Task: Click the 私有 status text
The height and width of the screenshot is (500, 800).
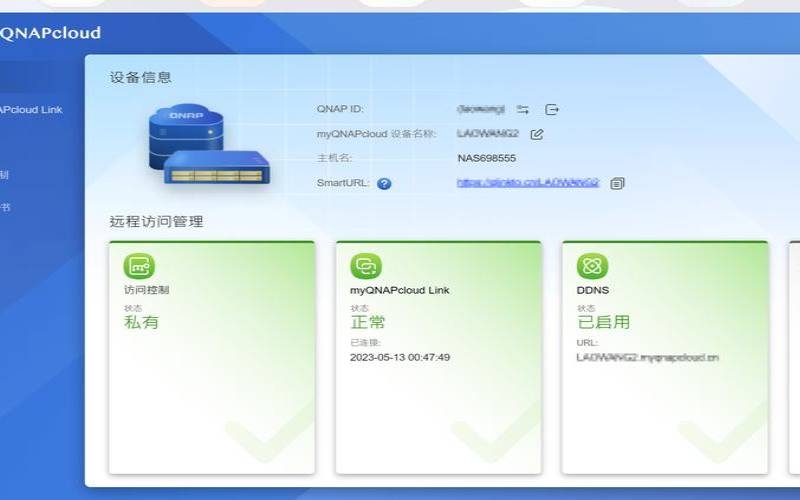Action: point(141,322)
